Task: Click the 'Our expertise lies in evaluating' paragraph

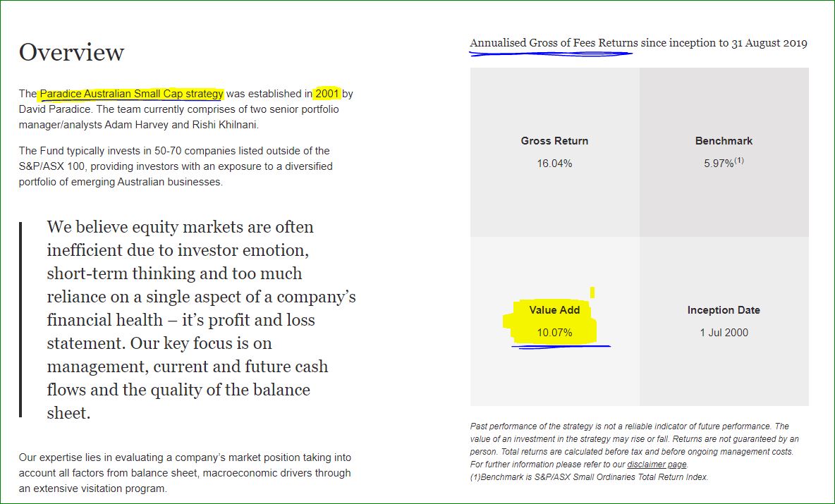Action: [x=185, y=472]
